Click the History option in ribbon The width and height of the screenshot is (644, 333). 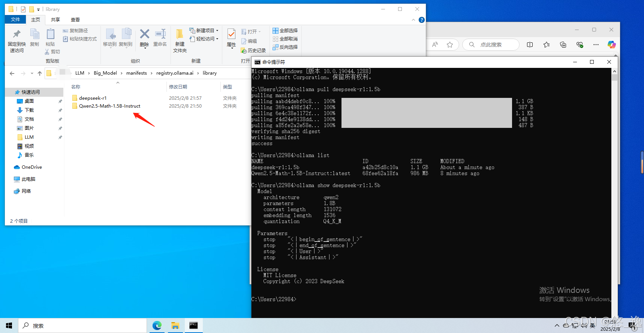pyautogui.click(x=253, y=51)
